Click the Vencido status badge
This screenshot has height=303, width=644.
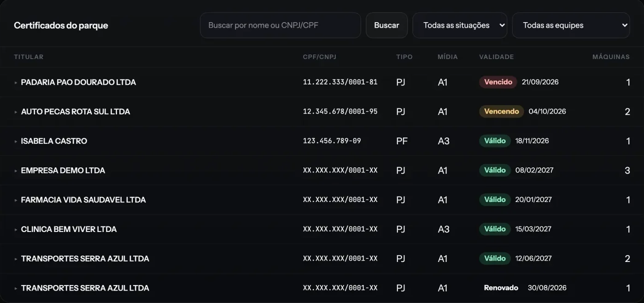(x=498, y=82)
